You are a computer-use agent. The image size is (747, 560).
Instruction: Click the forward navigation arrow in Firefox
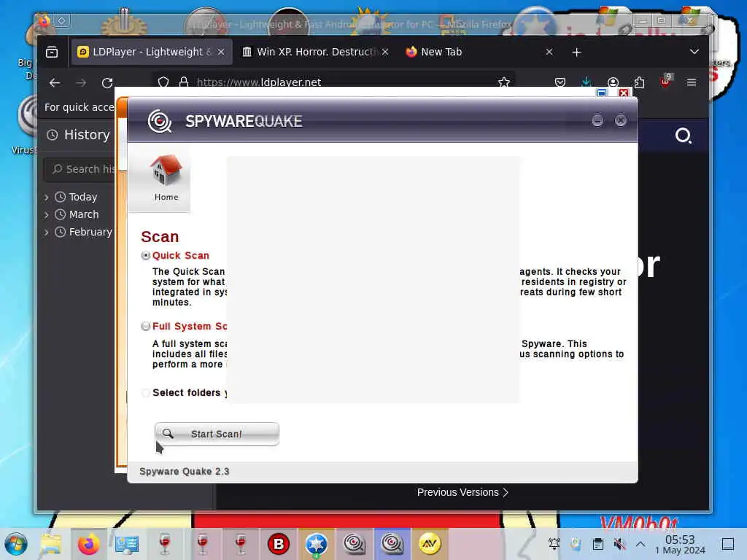pos(81,83)
